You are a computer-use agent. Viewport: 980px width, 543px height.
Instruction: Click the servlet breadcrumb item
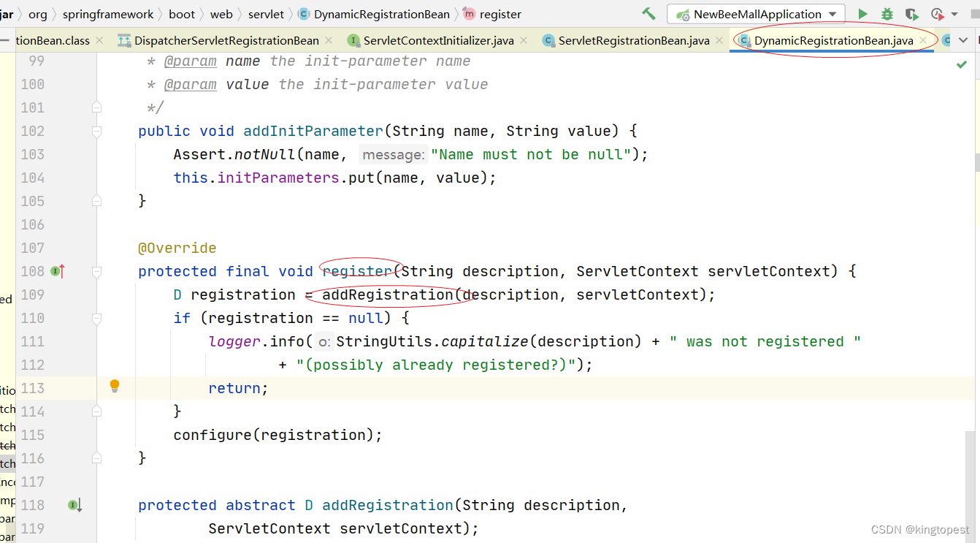coord(266,13)
